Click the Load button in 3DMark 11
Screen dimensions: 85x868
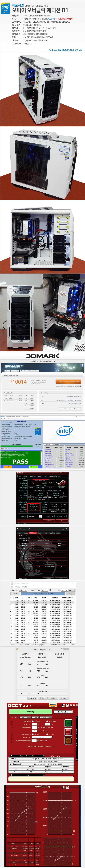[64, 409]
